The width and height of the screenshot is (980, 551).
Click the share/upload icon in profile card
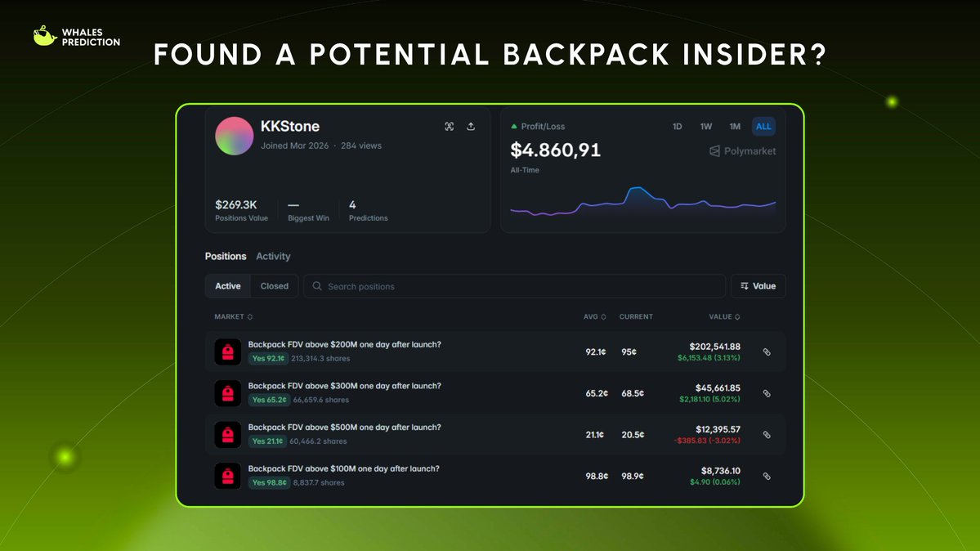(x=471, y=127)
